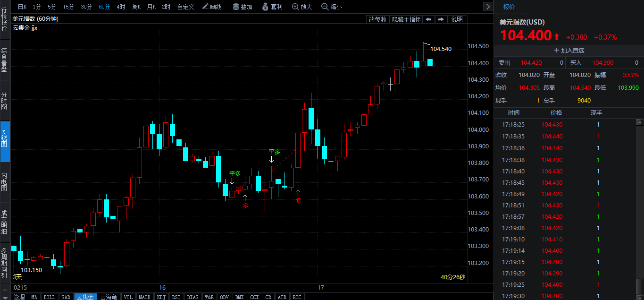Switch to 15分 period
This screenshot has width=644, height=300.
[x=68, y=7]
